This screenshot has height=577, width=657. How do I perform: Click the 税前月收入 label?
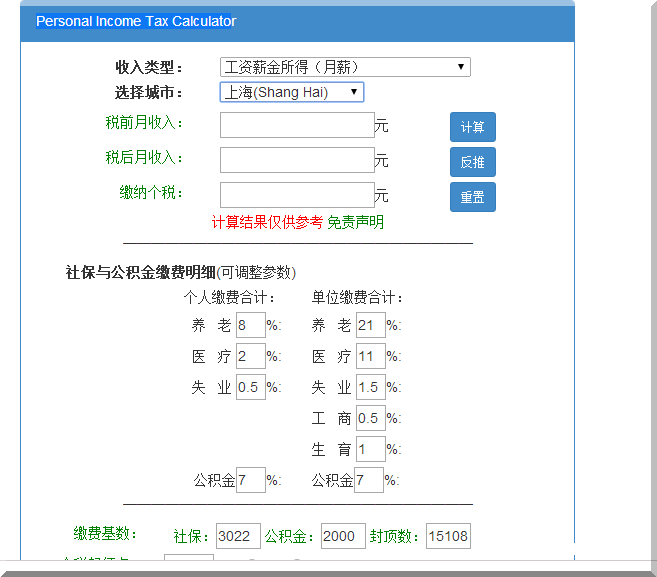click(144, 122)
